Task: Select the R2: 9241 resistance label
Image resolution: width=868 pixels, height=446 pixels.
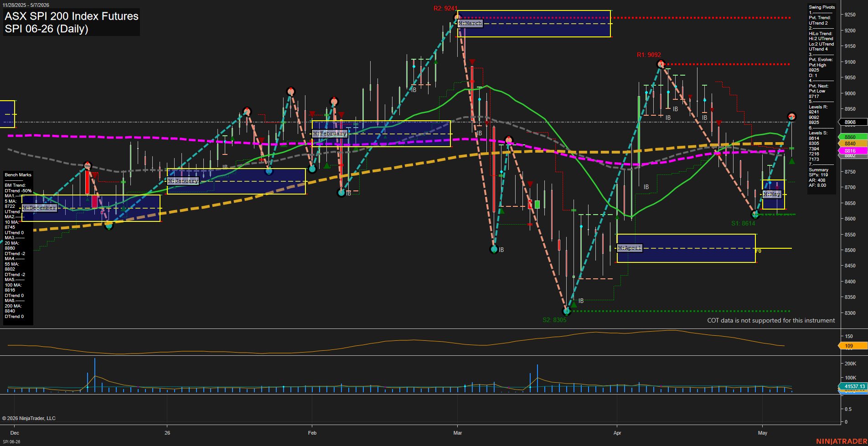Action: pos(445,8)
